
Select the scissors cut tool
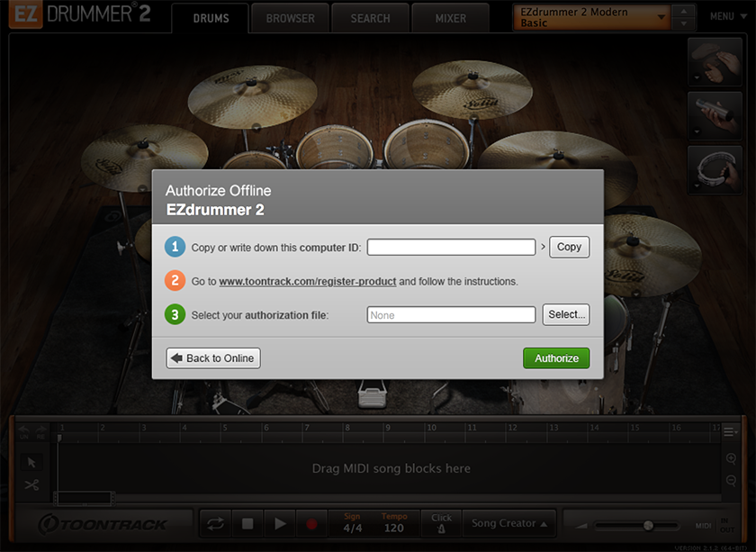point(31,484)
